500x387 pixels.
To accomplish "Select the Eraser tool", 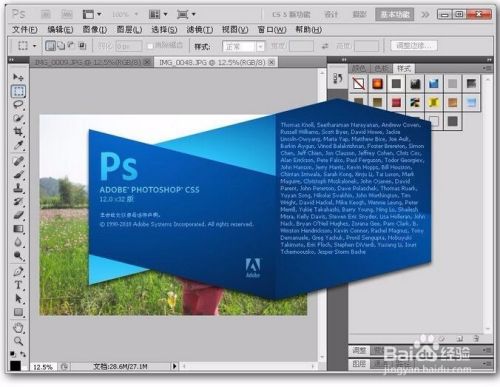I will pyautogui.click(x=18, y=215).
